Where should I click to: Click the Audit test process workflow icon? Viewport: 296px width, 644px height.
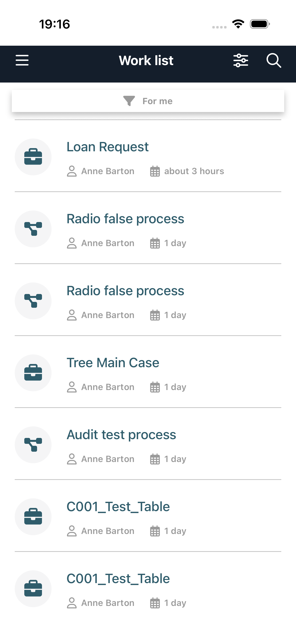click(33, 445)
